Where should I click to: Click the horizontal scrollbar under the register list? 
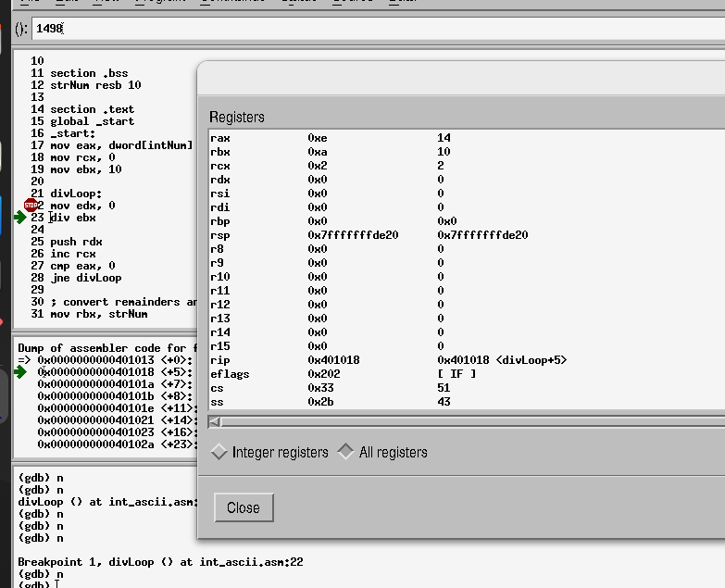click(467, 421)
